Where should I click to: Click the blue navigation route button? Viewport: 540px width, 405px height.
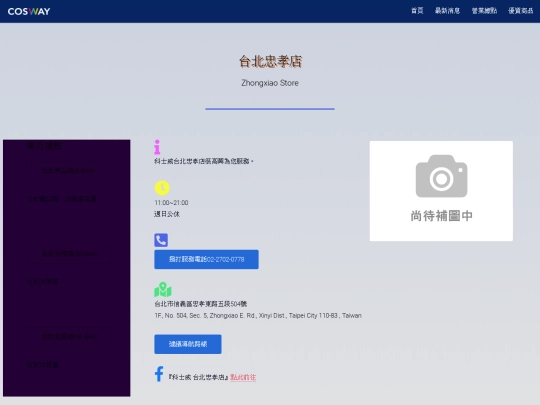[x=188, y=344]
